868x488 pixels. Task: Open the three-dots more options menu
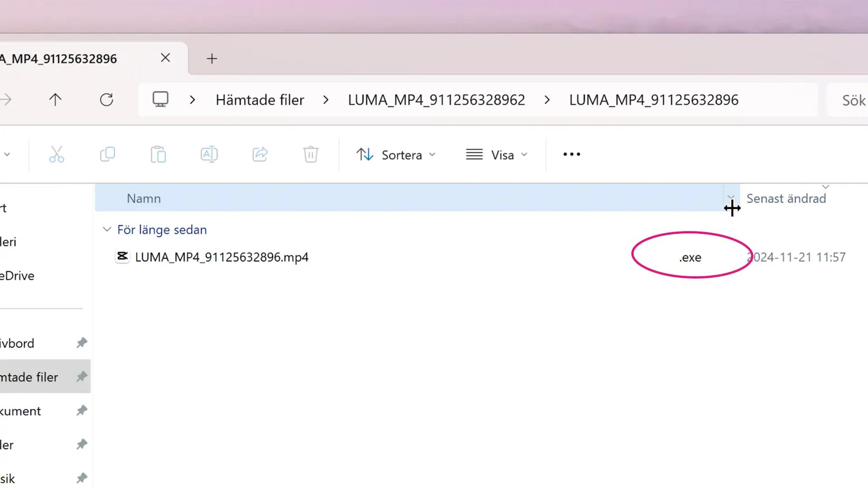coord(572,154)
